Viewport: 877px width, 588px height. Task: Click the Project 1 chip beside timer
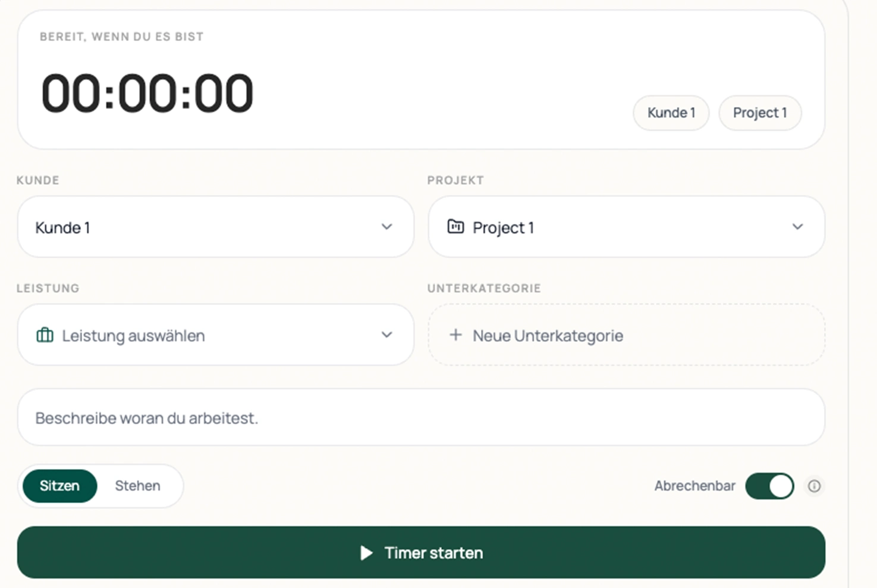759,113
